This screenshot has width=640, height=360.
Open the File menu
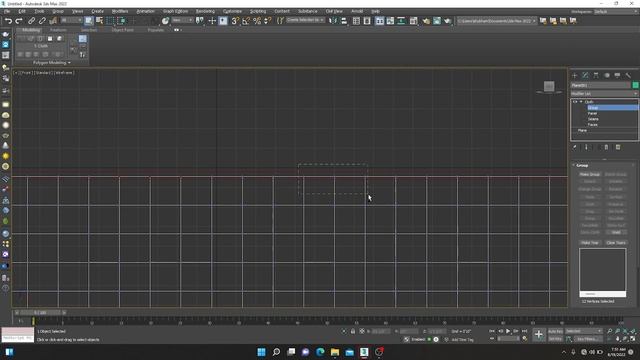coord(7,11)
